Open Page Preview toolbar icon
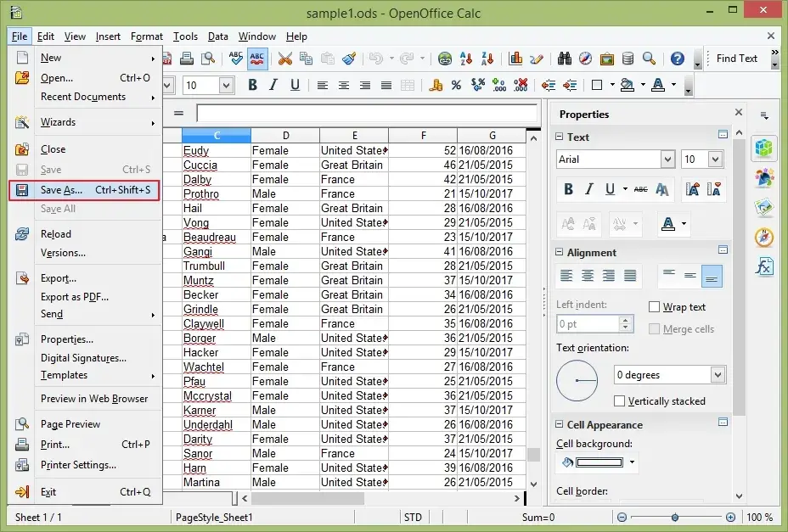The height and width of the screenshot is (532, 788). pos(208,59)
